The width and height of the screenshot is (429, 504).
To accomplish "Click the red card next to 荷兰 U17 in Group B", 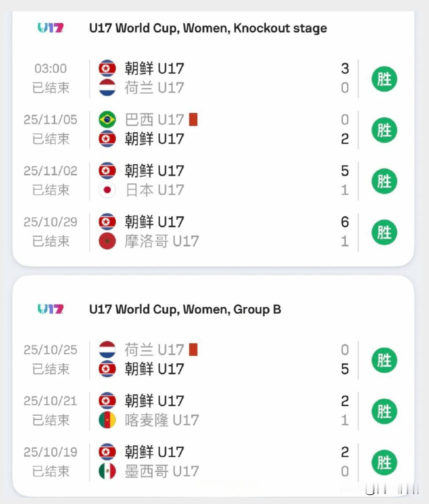I will click(x=193, y=350).
